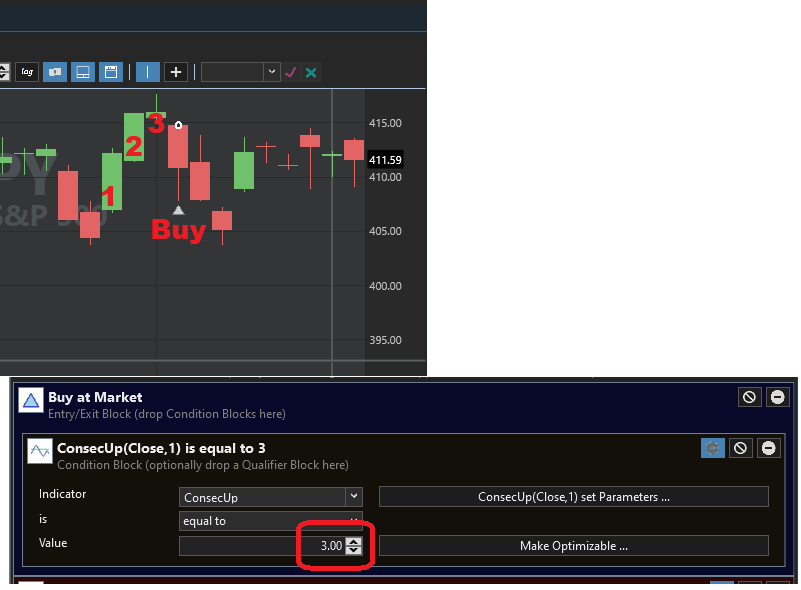Image resolution: width=801 pixels, height=590 pixels.
Task: Click the spinner arrows left of log button
Action: pos(4,72)
